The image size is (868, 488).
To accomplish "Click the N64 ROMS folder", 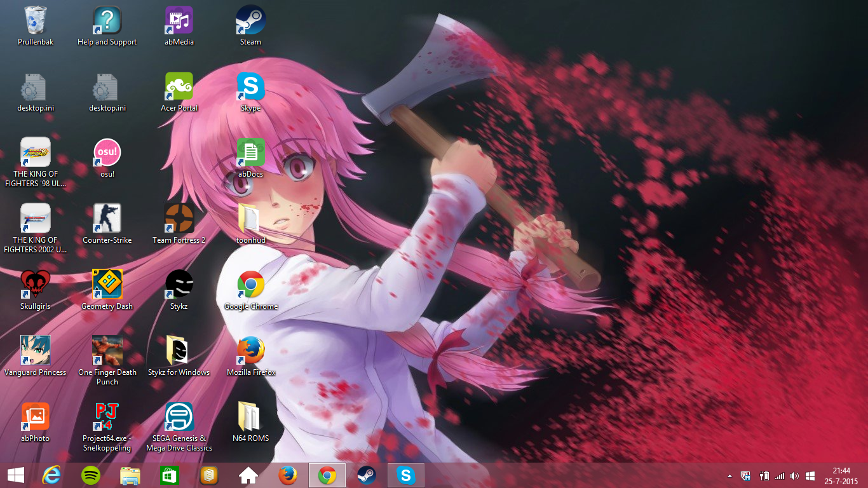I will (250, 417).
